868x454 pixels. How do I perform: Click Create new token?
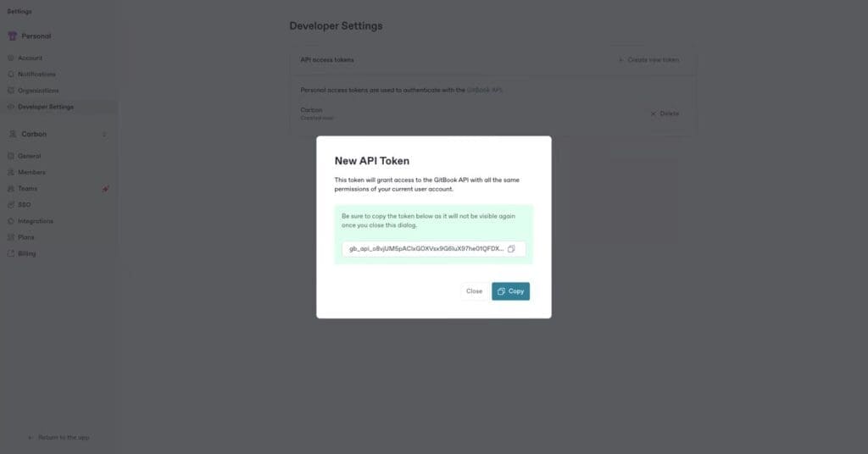pyautogui.click(x=648, y=60)
